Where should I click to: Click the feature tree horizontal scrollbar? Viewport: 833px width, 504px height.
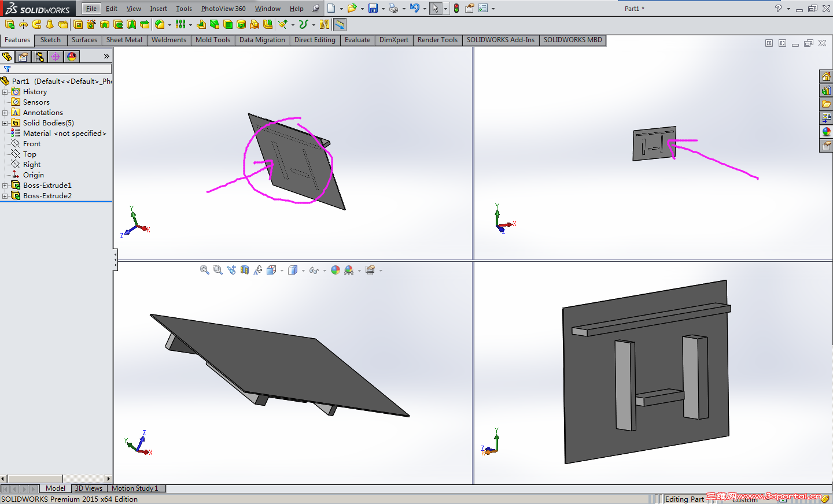point(56,479)
